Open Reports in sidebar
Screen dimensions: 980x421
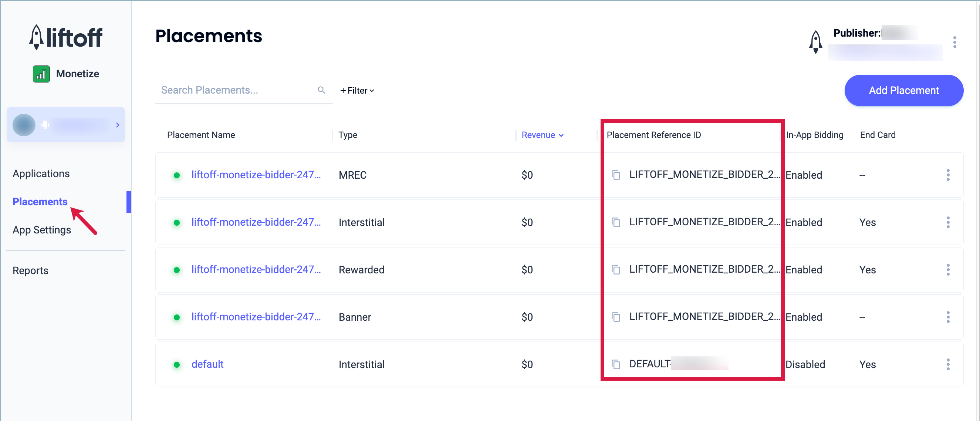click(x=30, y=271)
